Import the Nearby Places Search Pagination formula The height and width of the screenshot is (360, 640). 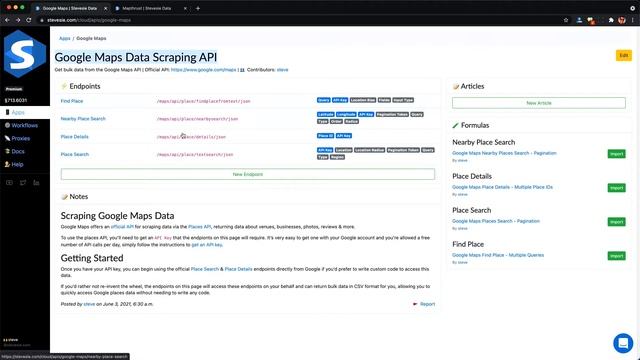click(616, 154)
